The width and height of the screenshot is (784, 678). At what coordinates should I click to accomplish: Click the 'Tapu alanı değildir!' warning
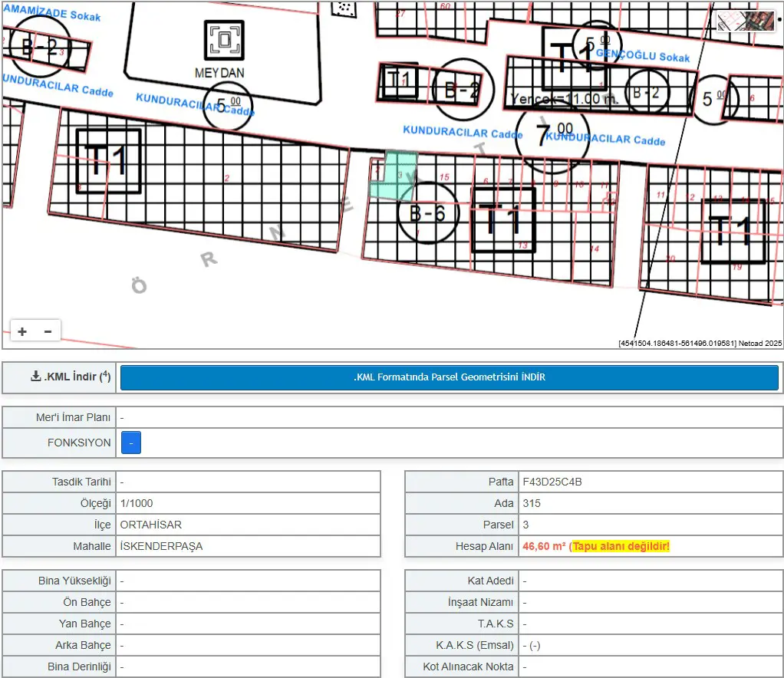(x=621, y=547)
